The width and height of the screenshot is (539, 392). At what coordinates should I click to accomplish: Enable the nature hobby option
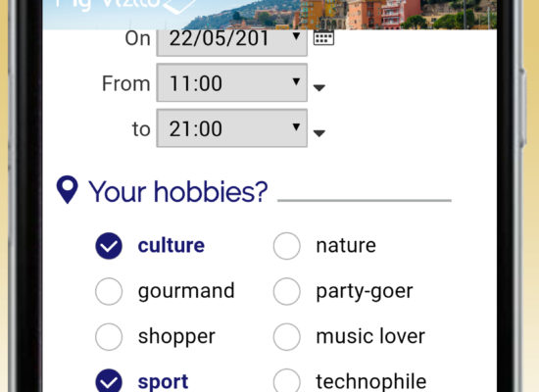click(x=287, y=246)
